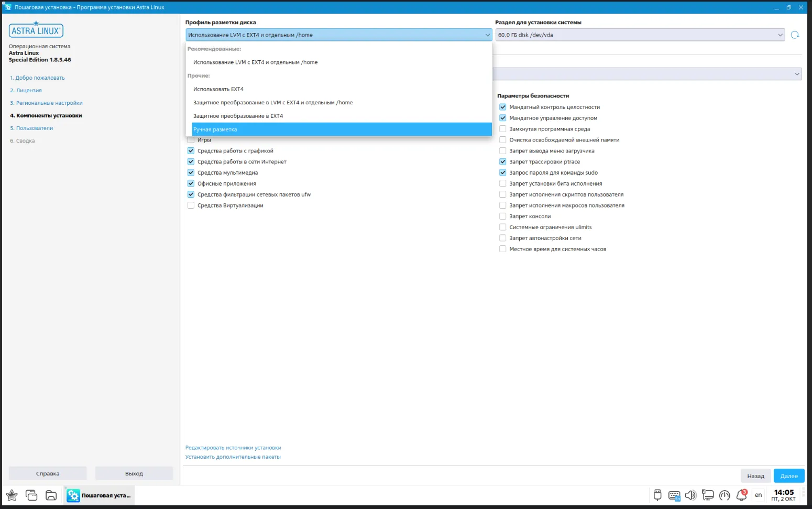
Task: Enable the Игры checkbox
Action: pos(191,140)
